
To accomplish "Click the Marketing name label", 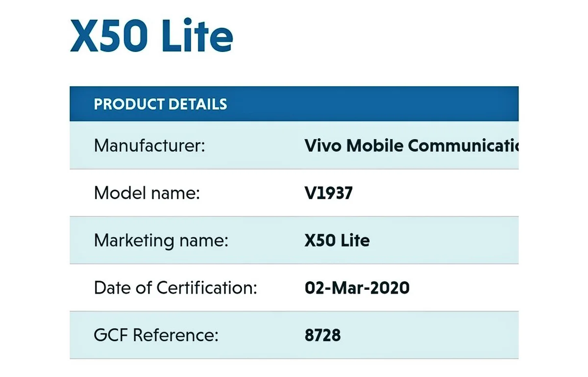I will [x=162, y=240].
